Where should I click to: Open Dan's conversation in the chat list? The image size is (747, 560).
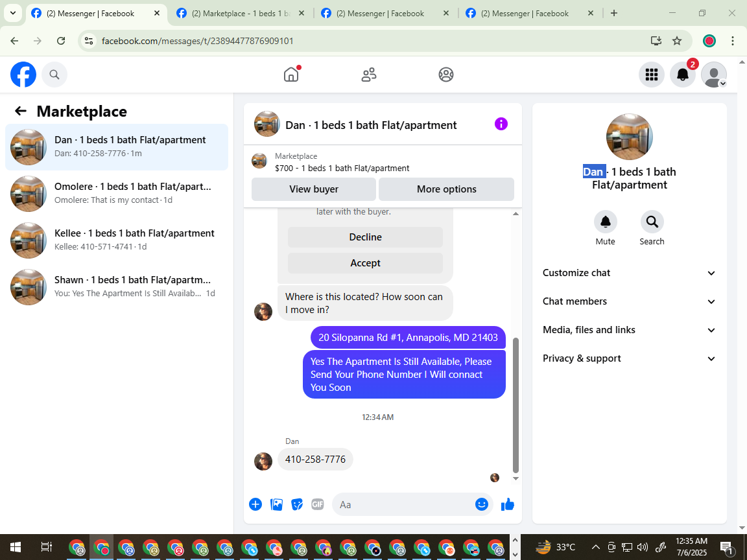click(117, 146)
